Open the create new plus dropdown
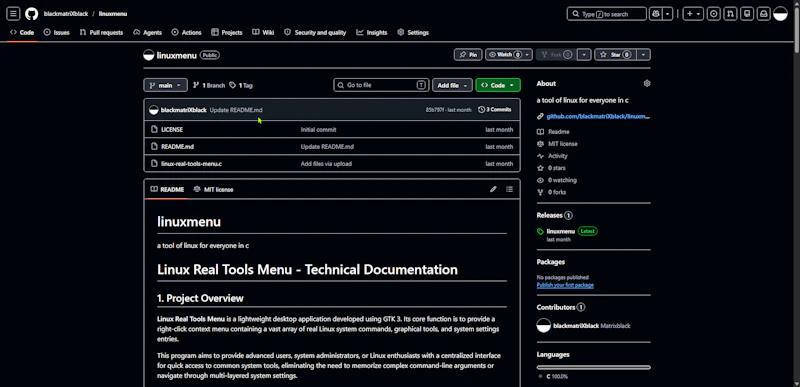Screen dimensions: 800x387 click(693, 14)
